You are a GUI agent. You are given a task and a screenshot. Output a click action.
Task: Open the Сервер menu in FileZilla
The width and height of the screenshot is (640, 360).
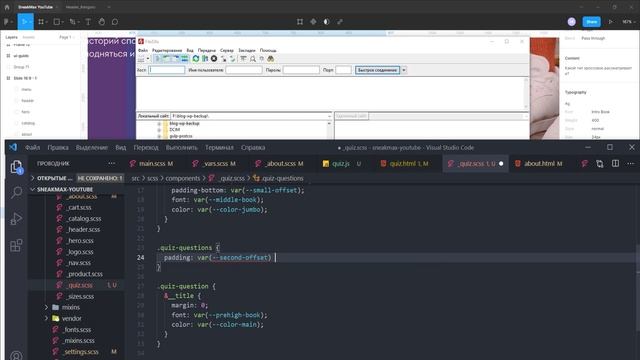coord(227,50)
